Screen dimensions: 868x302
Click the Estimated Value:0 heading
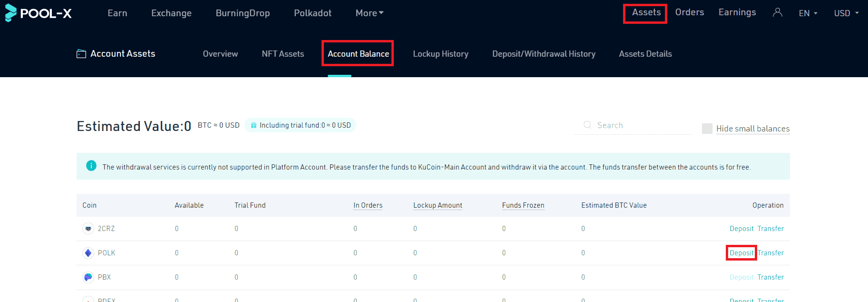[134, 126]
